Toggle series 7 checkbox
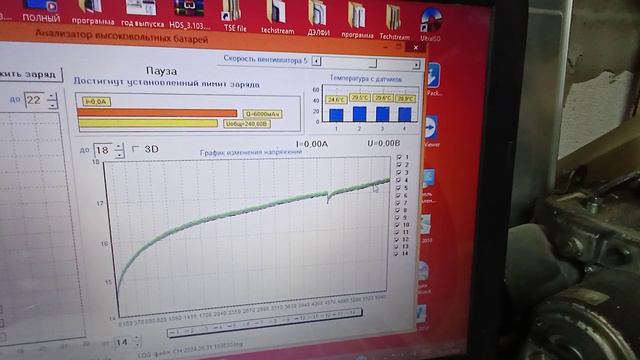This screenshot has height=360, width=640. pos(398,202)
